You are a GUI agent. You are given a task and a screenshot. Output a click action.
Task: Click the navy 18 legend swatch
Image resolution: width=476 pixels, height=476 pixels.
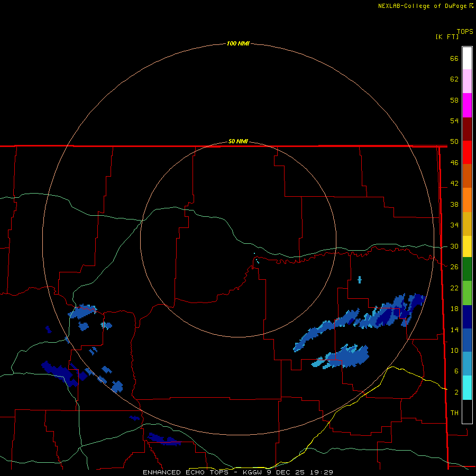click(x=467, y=317)
